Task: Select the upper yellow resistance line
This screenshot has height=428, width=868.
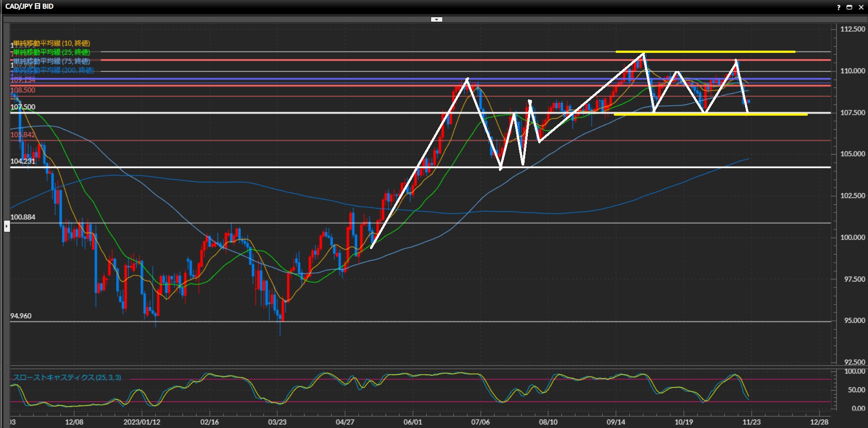Action: click(x=705, y=52)
